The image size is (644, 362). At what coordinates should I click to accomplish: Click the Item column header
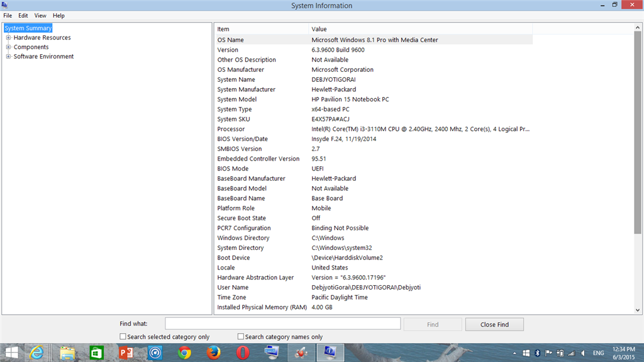coord(261,29)
